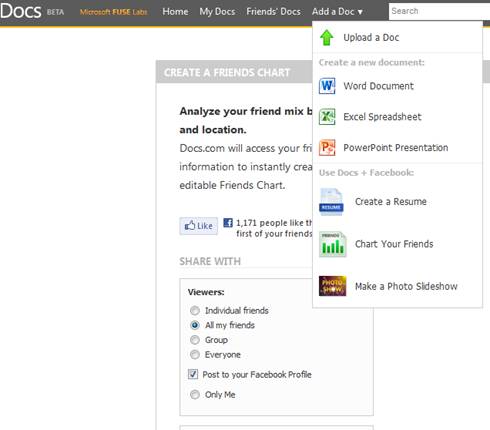Click the green Upload arrow icon
Screen dimensions: 490x430
pos(327,37)
